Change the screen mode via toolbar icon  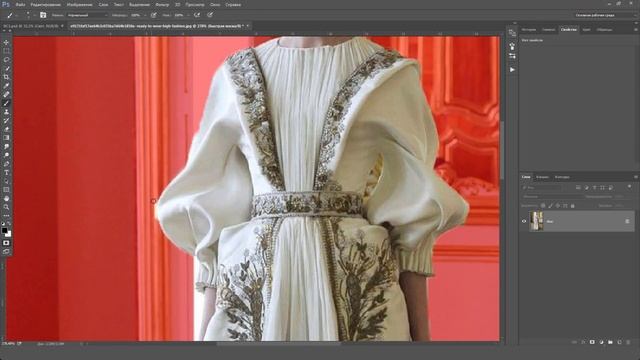[6, 252]
